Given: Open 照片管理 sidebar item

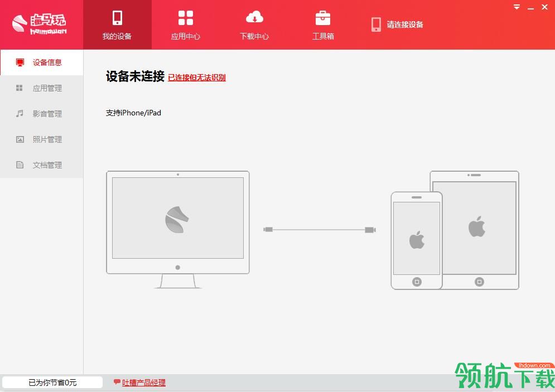Looking at the screenshot, I should [42, 139].
